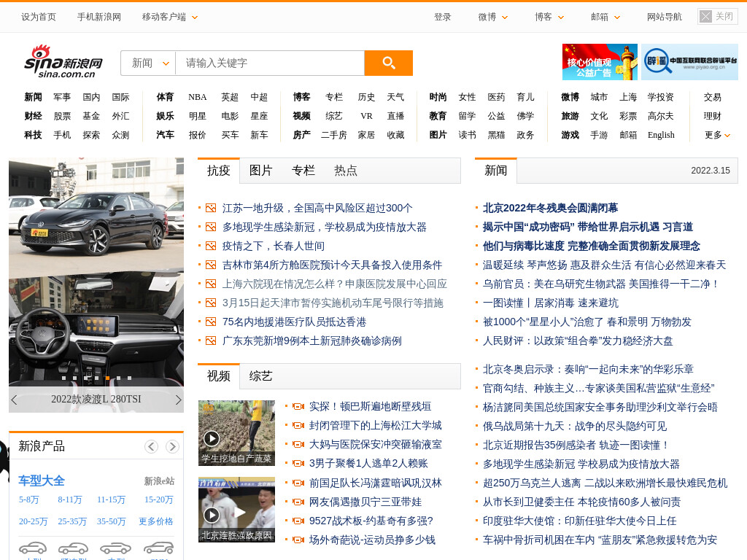747x560 pixels.
Task: Go to next 新浪产品 item
Action: click(x=172, y=446)
